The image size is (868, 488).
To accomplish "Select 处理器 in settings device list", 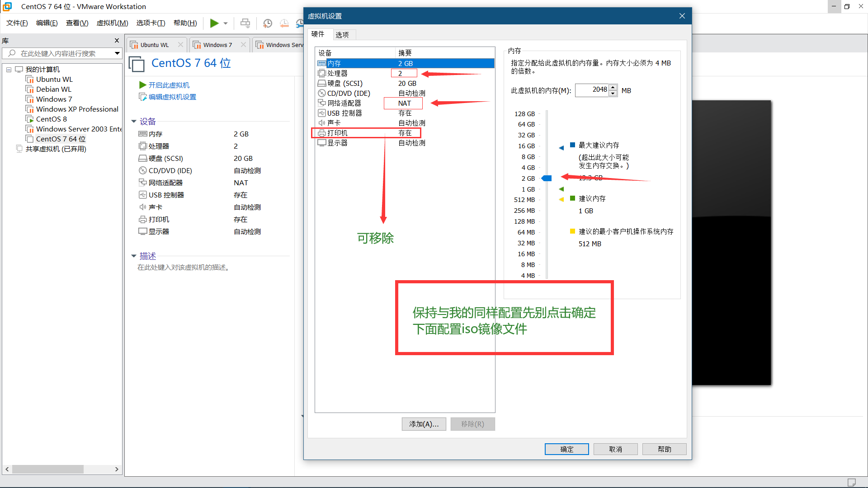I will pos(405,73).
